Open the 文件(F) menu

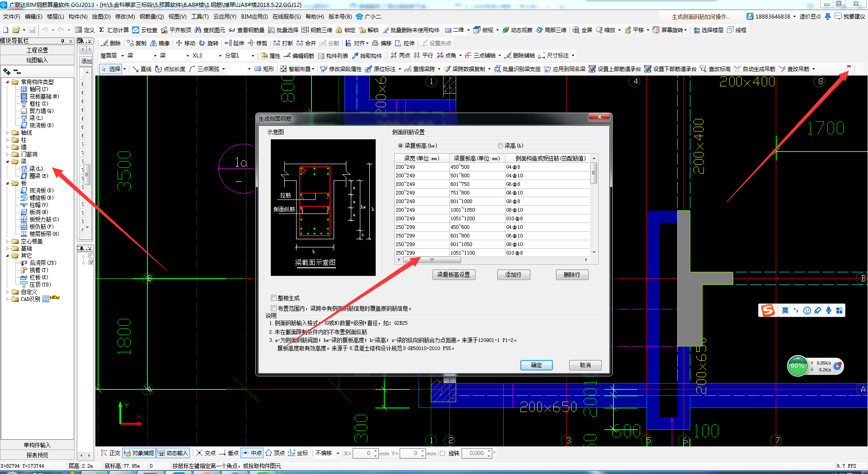tap(11, 17)
